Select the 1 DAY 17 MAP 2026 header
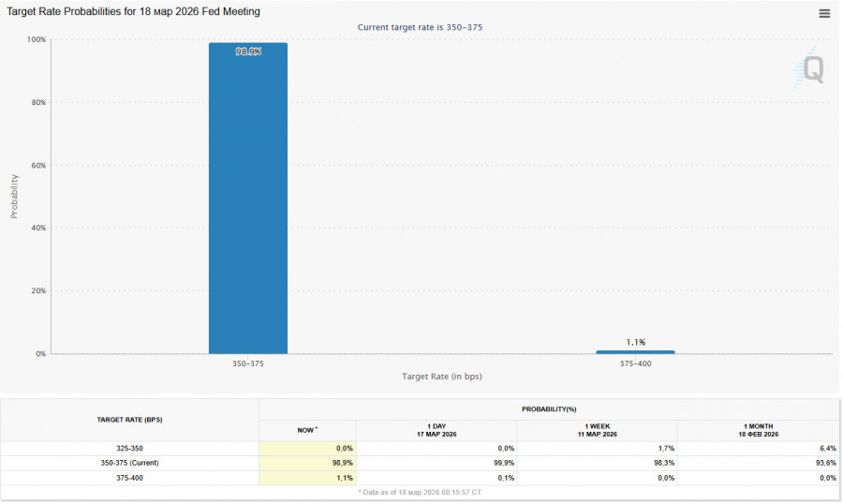This screenshot has width=843, height=504. [x=436, y=430]
